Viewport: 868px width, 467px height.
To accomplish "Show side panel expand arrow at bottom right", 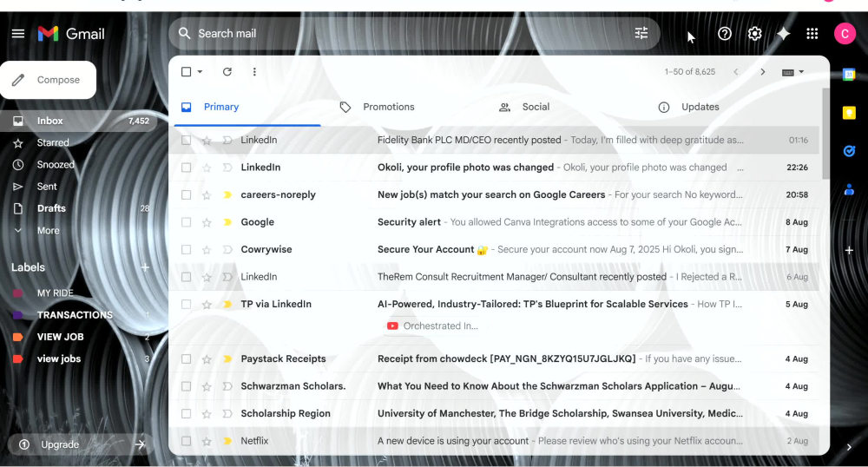I will pos(849,447).
